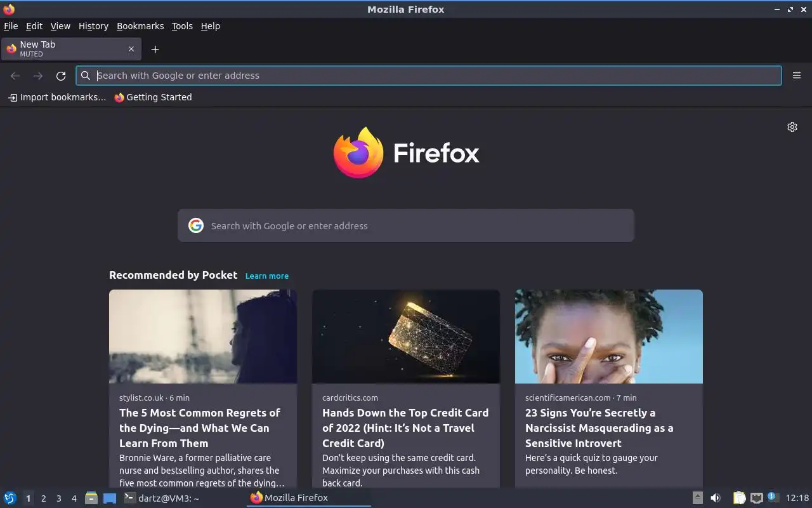Click headline 23 Signs You're Secretly a Narcissist

[599, 428]
